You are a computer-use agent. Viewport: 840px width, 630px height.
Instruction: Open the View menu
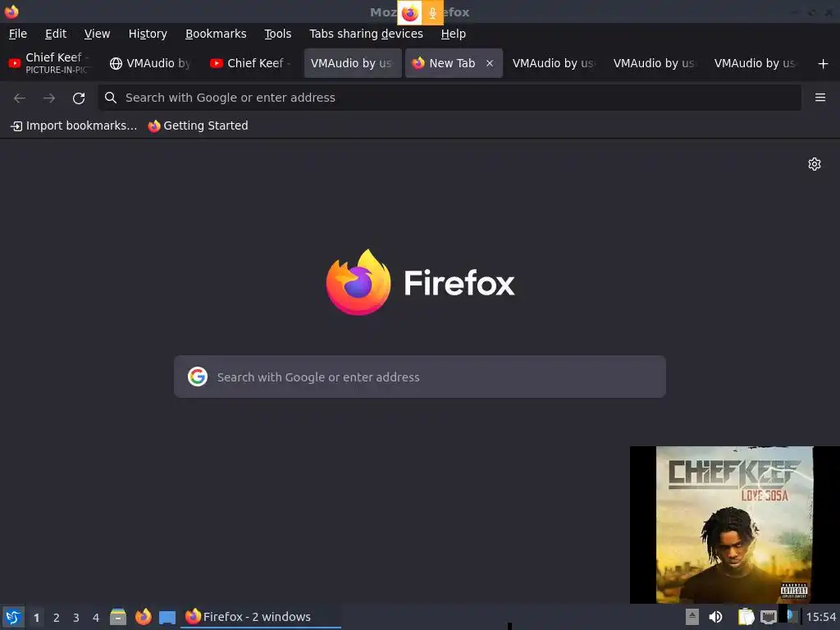coord(97,34)
